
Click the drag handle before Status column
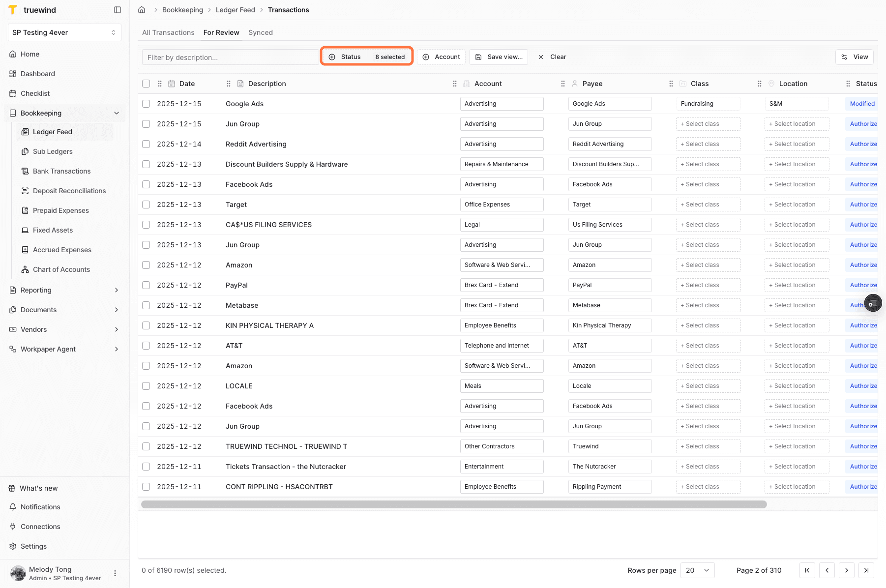[x=848, y=84]
